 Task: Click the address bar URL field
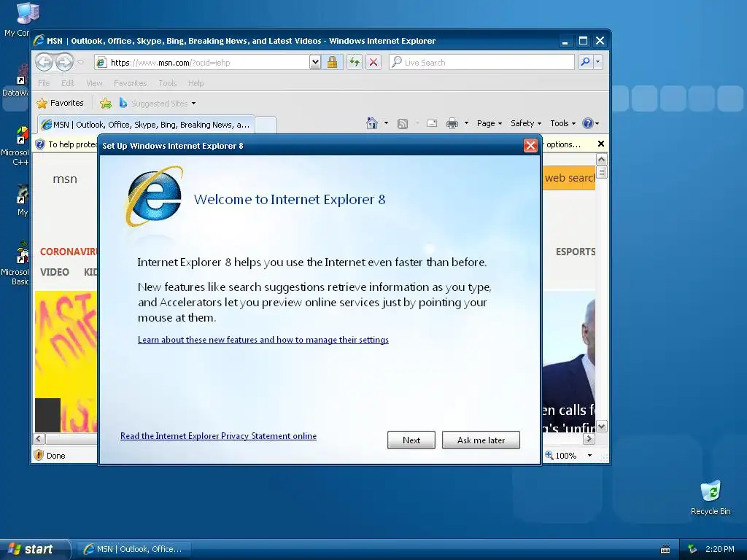coord(203,63)
